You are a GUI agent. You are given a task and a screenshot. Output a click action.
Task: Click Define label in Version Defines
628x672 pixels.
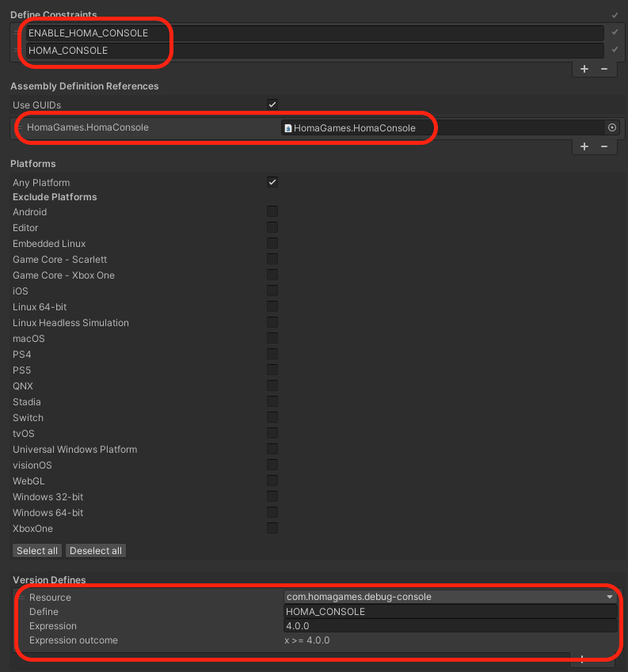tap(44, 612)
